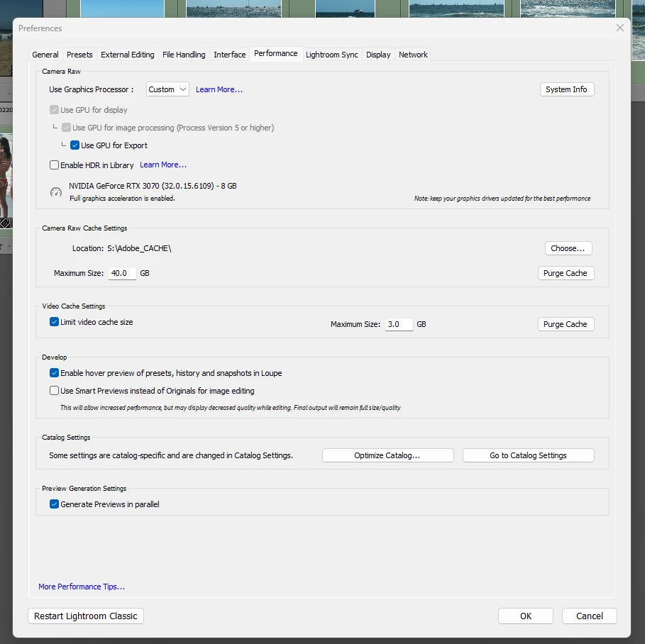Cancel the Preferences dialog
The width and height of the screenshot is (645, 644).
[590, 616]
